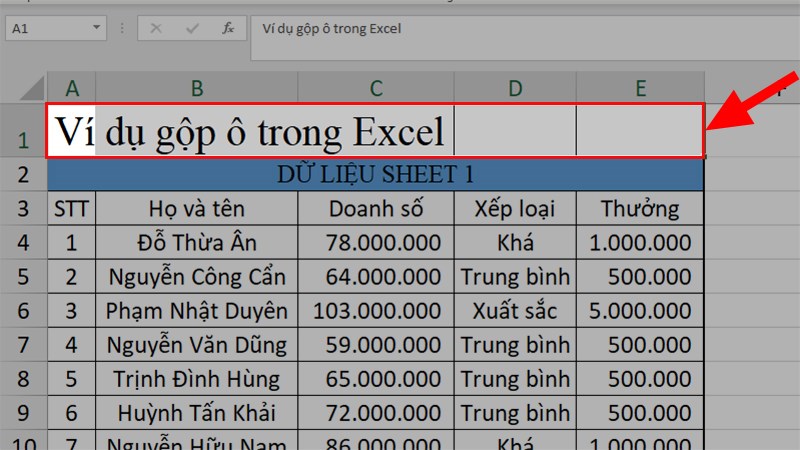Image resolution: width=800 pixels, height=450 pixels.
Task: Click the bonus value 5.000.000
Action: (640, 311)
